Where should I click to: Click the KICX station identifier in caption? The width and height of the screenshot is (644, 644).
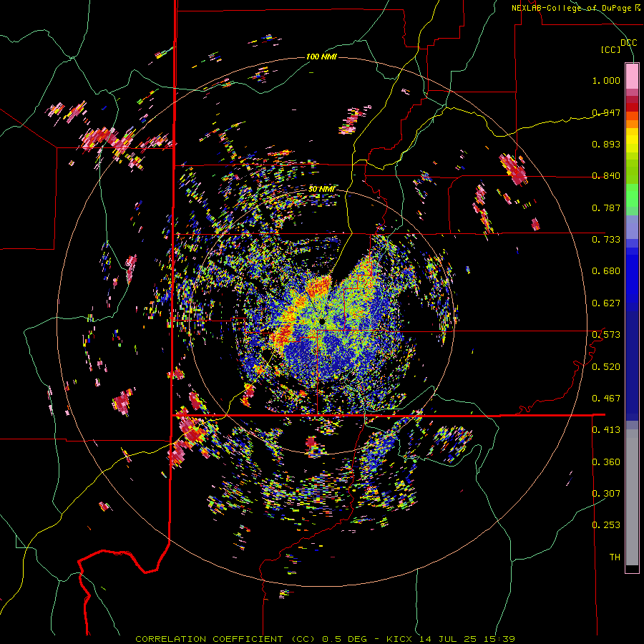401,639
